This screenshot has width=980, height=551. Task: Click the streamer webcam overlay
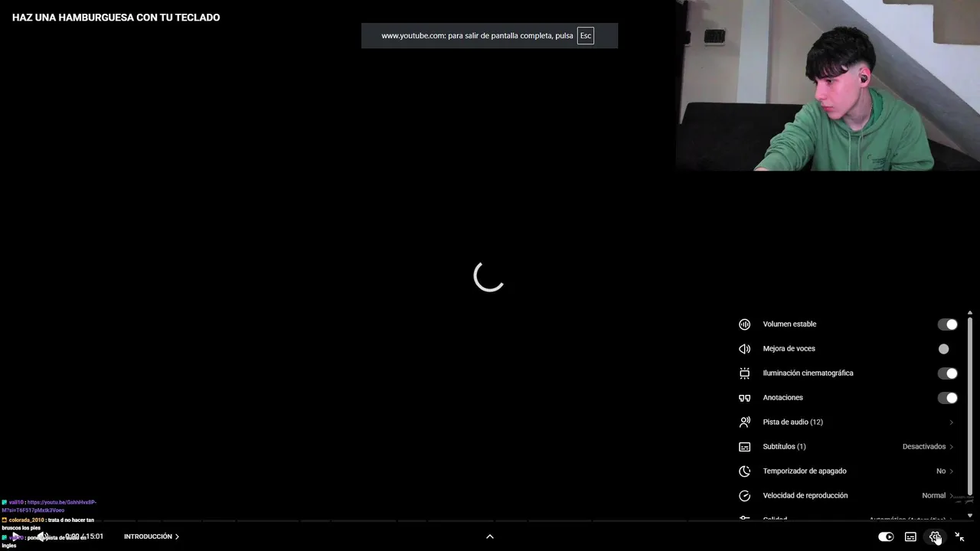point(828,85)
